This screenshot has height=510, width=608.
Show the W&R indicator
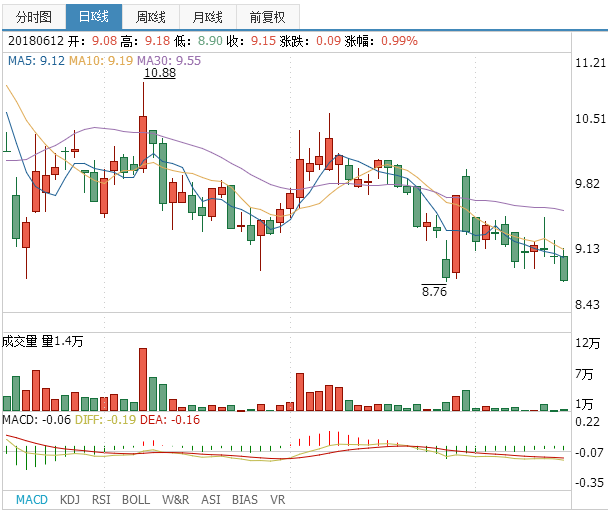tap(175, 500)
